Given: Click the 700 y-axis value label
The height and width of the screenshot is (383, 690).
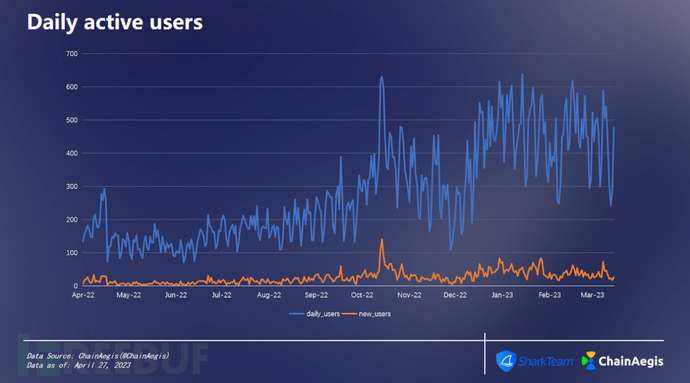Looking at the screenshot, I should point(72,54).
